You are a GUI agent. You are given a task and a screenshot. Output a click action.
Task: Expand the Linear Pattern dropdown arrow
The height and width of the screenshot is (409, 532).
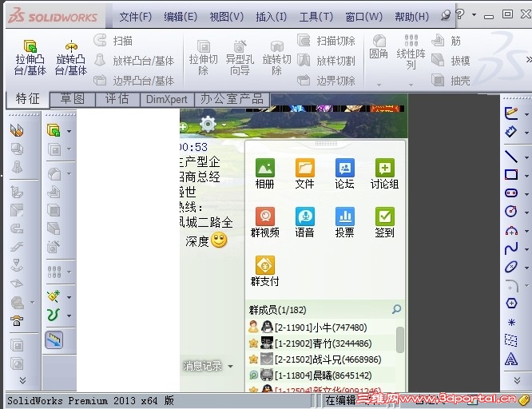click(411, 85)
